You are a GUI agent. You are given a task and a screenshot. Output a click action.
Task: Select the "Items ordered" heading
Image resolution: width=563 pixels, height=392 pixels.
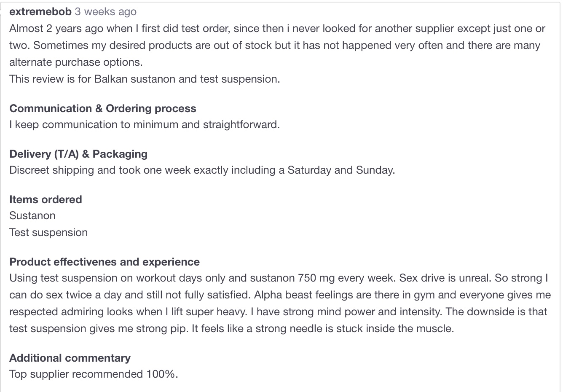tap(46, 199)
